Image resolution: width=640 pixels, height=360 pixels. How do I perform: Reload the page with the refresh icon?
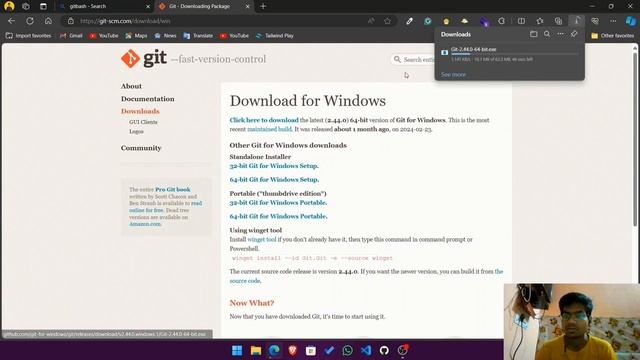tap(30, 21)
